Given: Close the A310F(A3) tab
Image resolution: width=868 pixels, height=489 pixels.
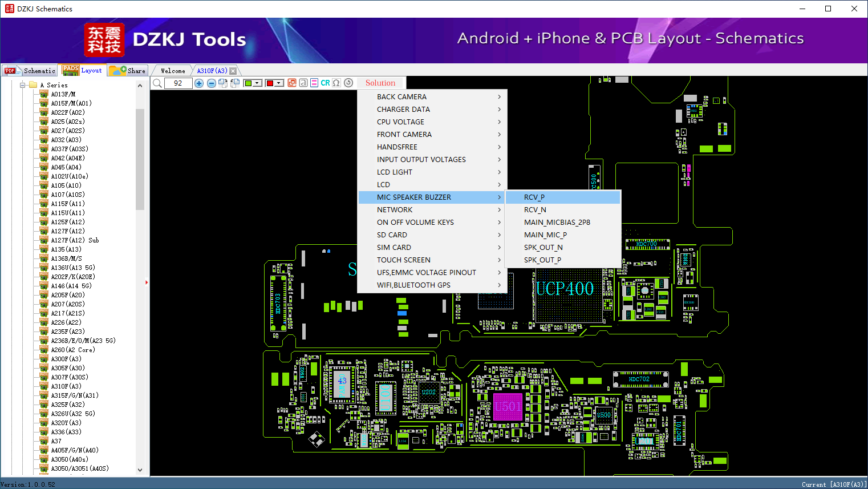Looking at the screenshot, I should click(233, 71).
